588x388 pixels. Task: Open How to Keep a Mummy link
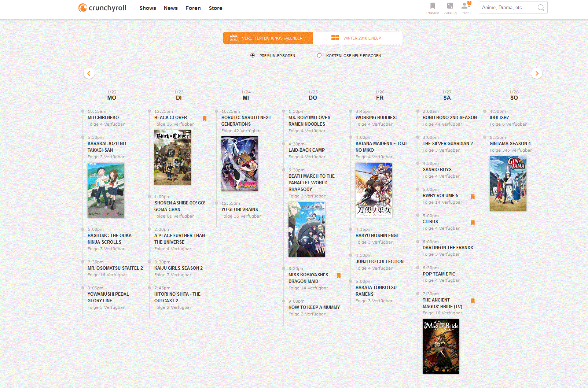[x=314, y=307]
